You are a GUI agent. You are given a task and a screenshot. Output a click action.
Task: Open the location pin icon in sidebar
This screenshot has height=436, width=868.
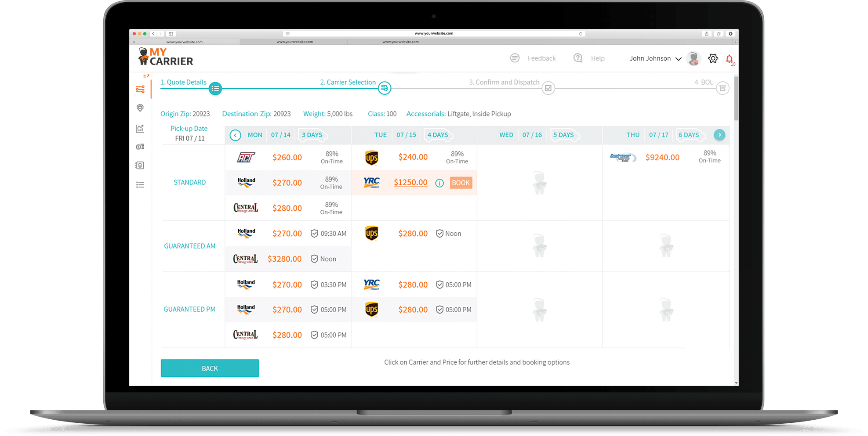pyautogui.click(x=140, y=108)
